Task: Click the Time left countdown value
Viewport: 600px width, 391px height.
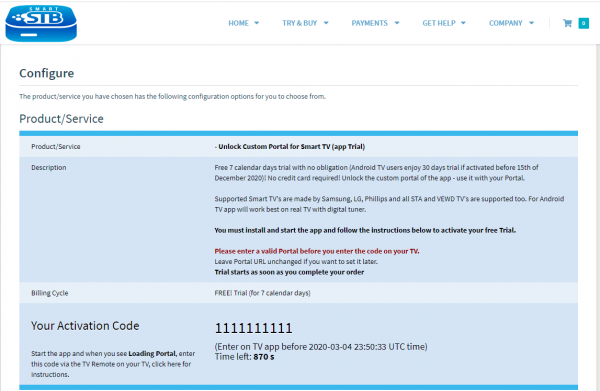Action: point(264,357)
